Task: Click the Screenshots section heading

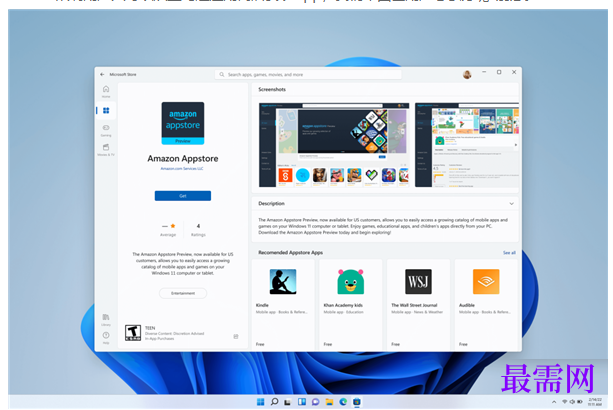Action: point(272,90)
